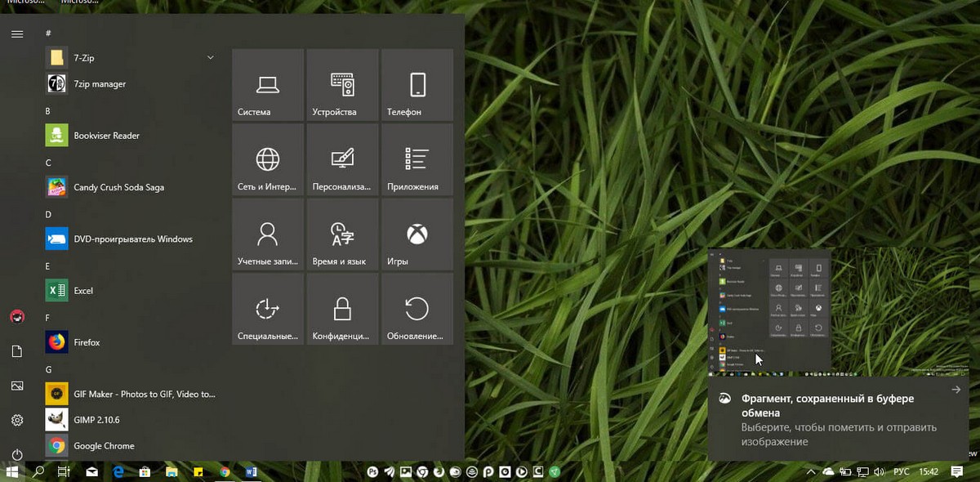The image size is (980, 482).
Task: Open the Специальные возможности tile
Action: coord(268,309)
